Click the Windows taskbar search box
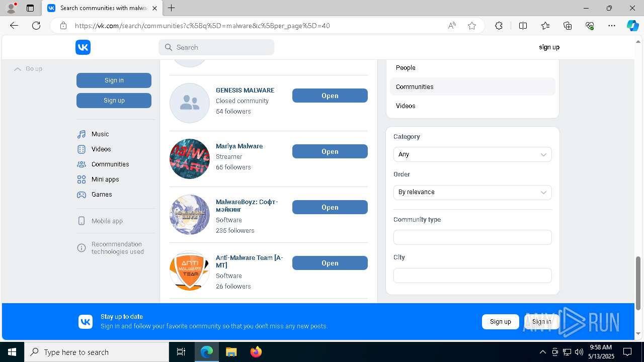This screenshot has height=362, width=644. (x=97, y=352)
